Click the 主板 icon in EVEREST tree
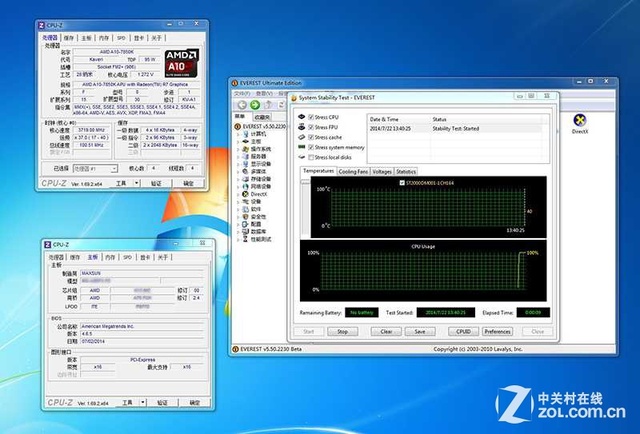The width and height of the screenshot is (640, 434). point(246,141)
